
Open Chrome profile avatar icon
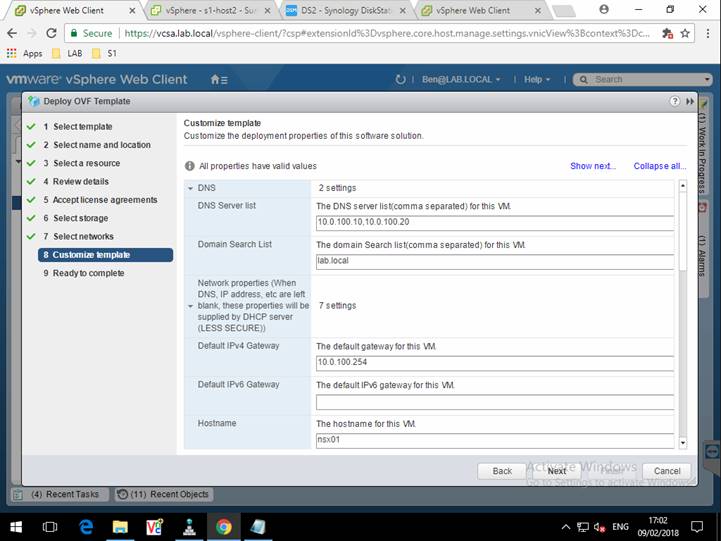click(604, 9)
